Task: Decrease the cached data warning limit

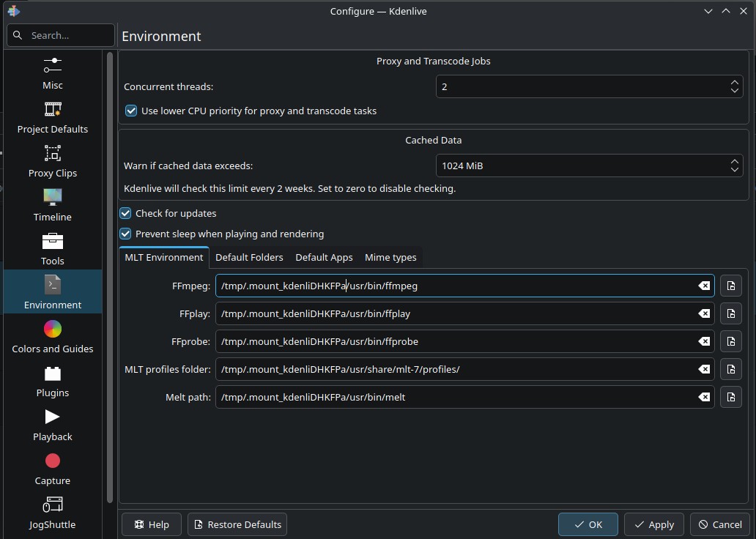Action: [734, 170]
